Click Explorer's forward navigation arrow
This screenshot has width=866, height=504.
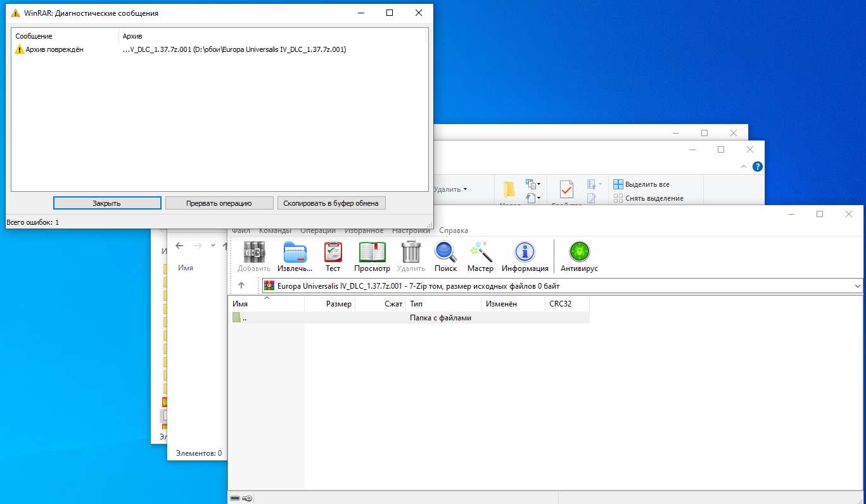tap(198, 246)
